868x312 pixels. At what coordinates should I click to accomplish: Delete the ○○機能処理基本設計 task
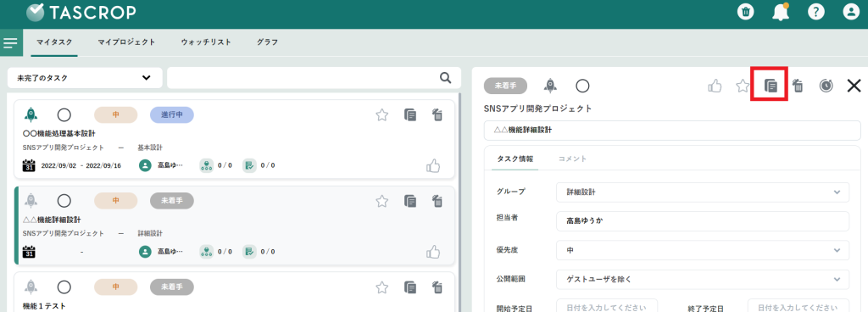click(x=437, y=114)
